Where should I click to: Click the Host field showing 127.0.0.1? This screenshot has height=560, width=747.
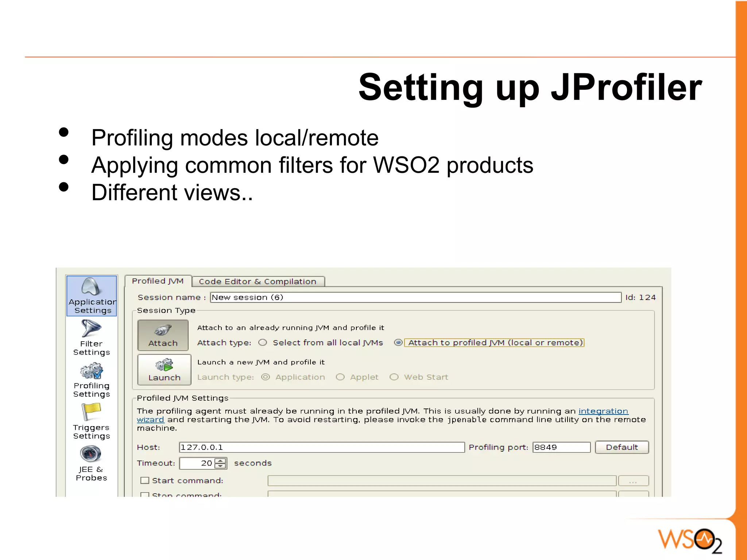[322, 447]
